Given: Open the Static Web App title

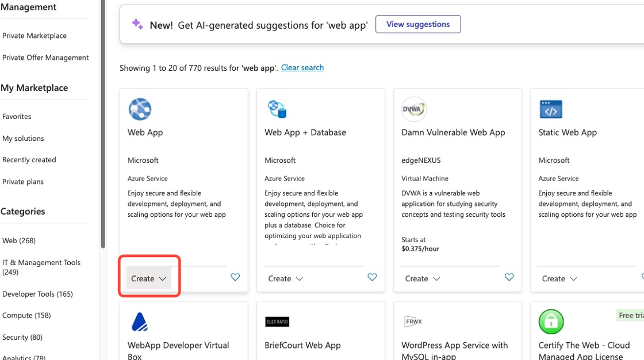Looking at the screenshot, I should coord(568,132).
